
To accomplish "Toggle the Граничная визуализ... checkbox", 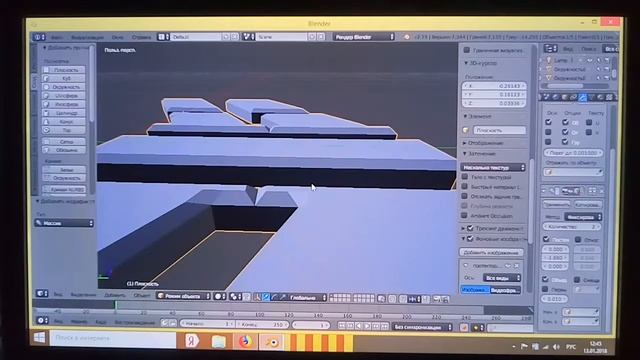I will tap(467, 50).
